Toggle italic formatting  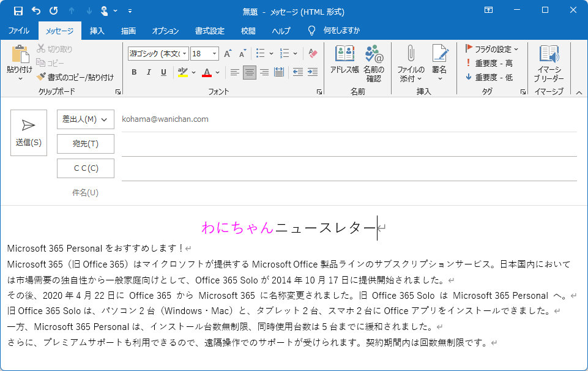pos(149,72)
